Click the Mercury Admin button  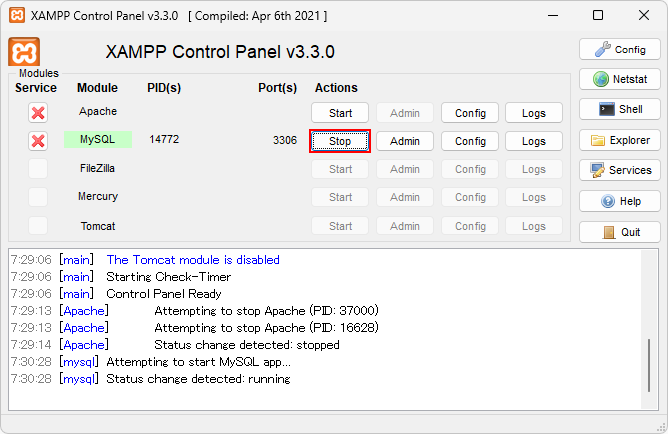[x=405, y=197]
